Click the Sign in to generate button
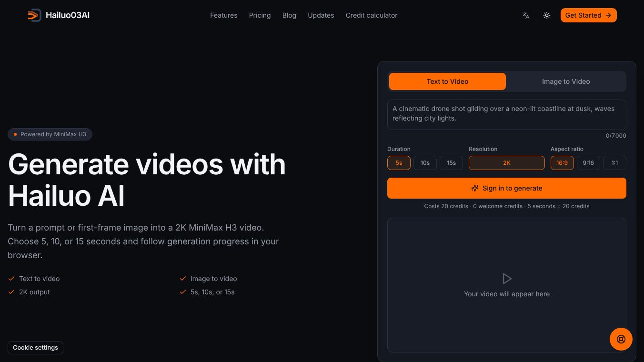 click(x=507, y=188)
